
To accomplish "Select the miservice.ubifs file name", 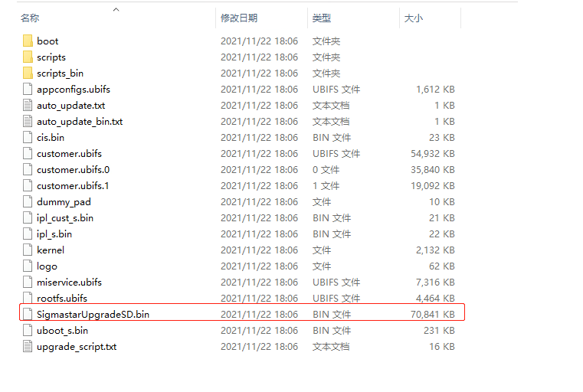I will (69, 282).
